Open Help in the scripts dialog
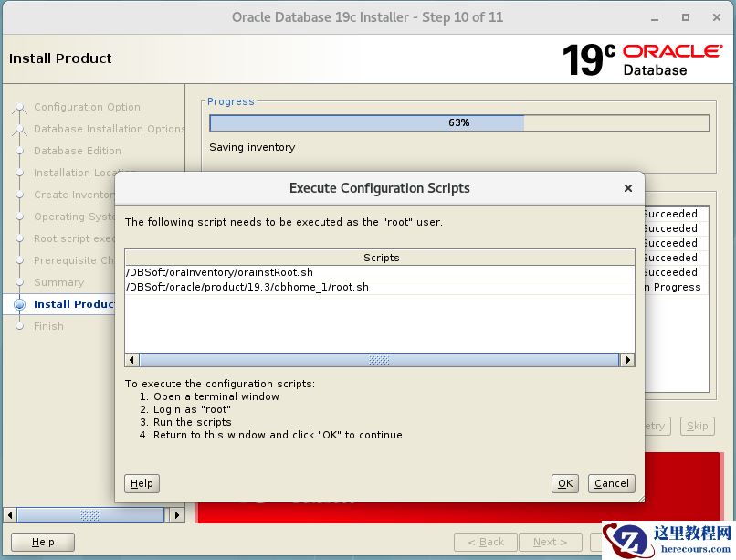 pyautogui.click(x=142, y=483)
